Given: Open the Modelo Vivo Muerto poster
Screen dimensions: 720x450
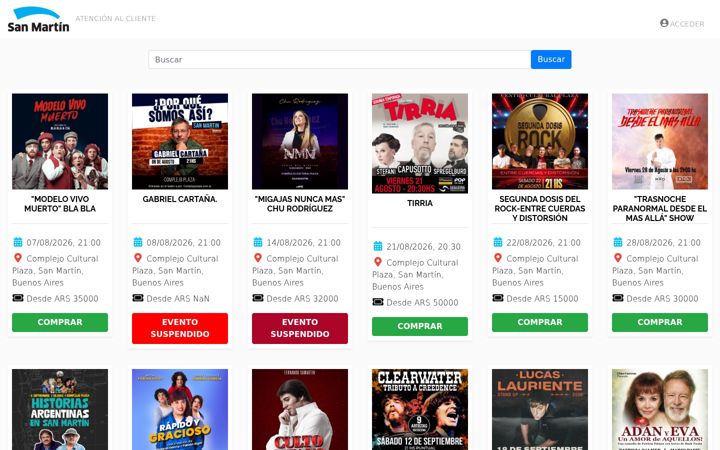Looking at the screenshot, I should 60,141.
